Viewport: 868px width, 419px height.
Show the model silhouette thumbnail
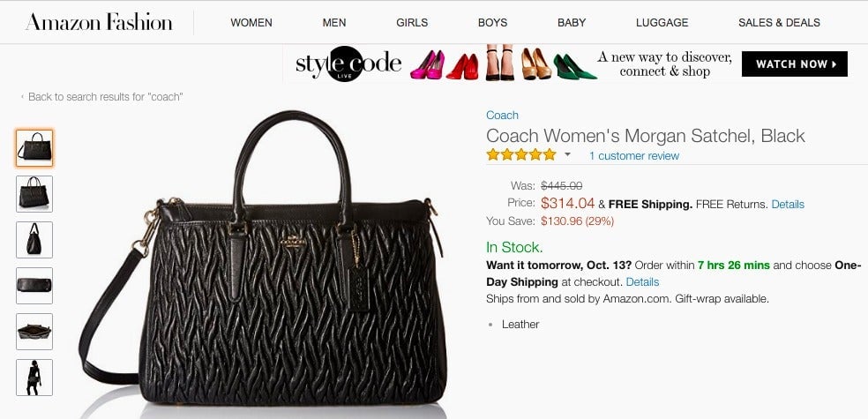click(34, 378)
